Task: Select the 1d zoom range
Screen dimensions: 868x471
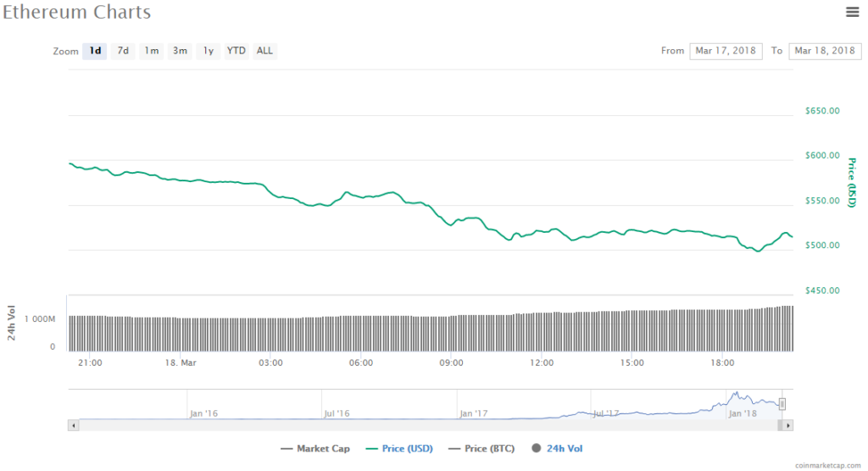Action: tap(95, 51)
